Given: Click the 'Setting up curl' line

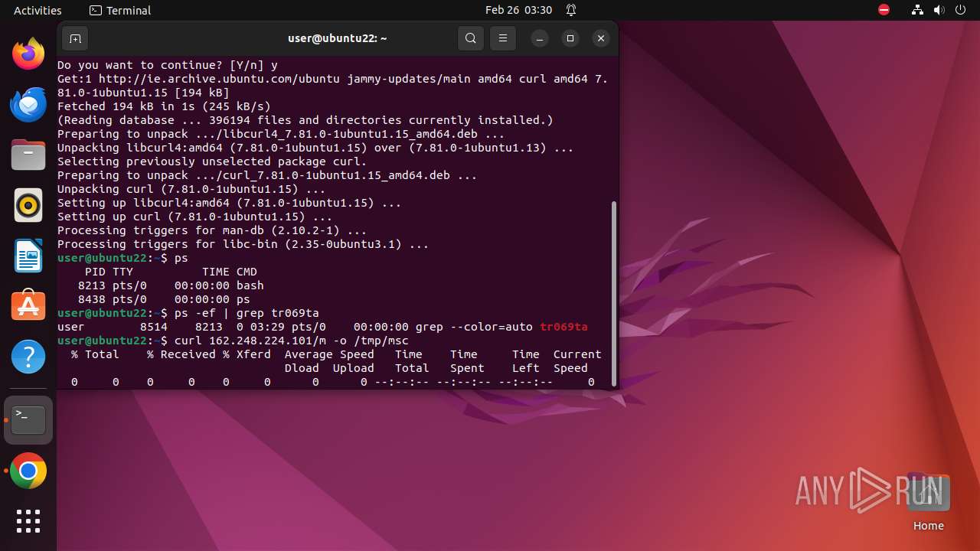Looking at the screenshot, I should (x=195, y=217).
